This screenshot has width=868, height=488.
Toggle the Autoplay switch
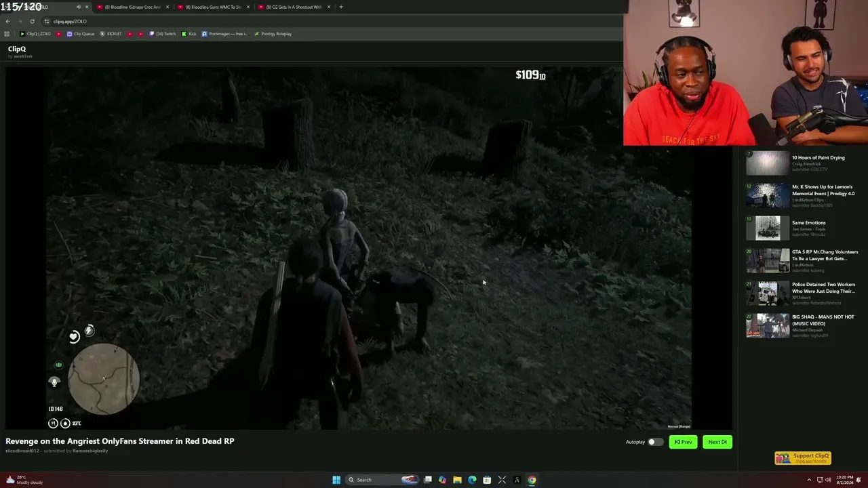(655, 442)
